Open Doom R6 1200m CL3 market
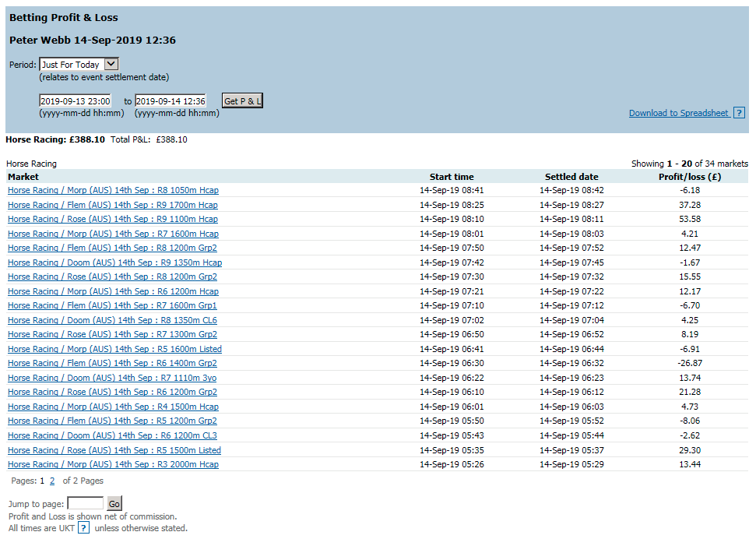 point(112,435)
